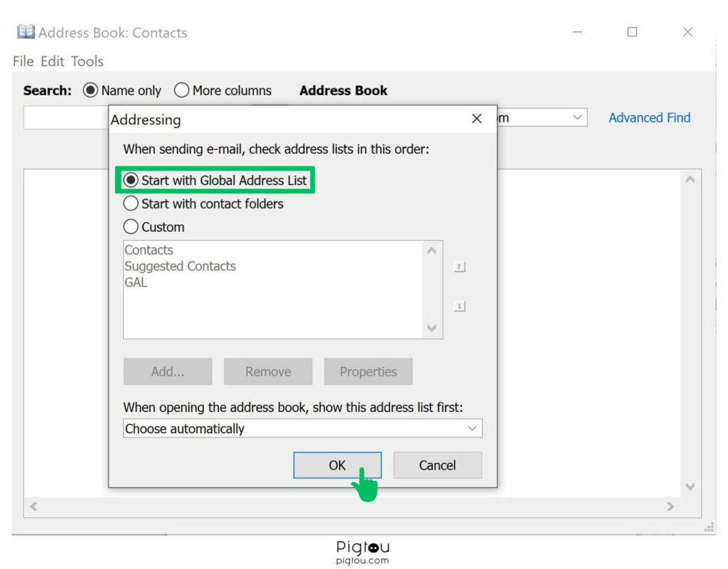Viewport: 728px width, 569px height.
Task: Open the Advanced Find link
Action: click(x=649, y=117)
